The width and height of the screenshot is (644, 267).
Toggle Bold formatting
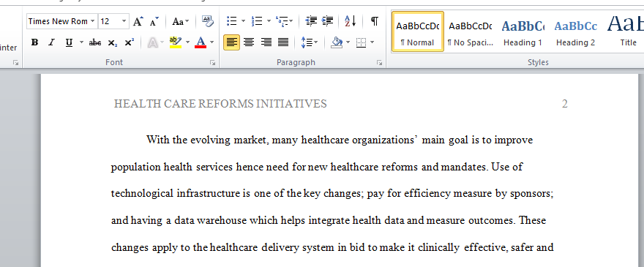(35, 42)
